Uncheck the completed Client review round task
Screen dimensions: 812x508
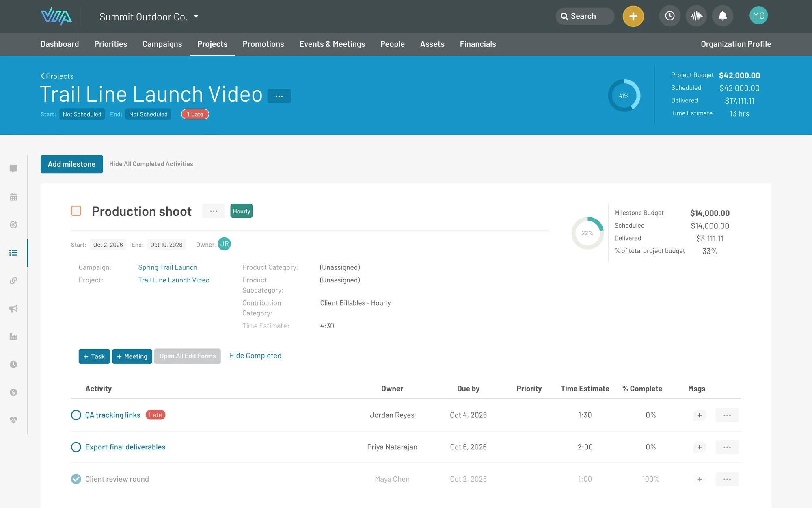click(x=76, y=479)
